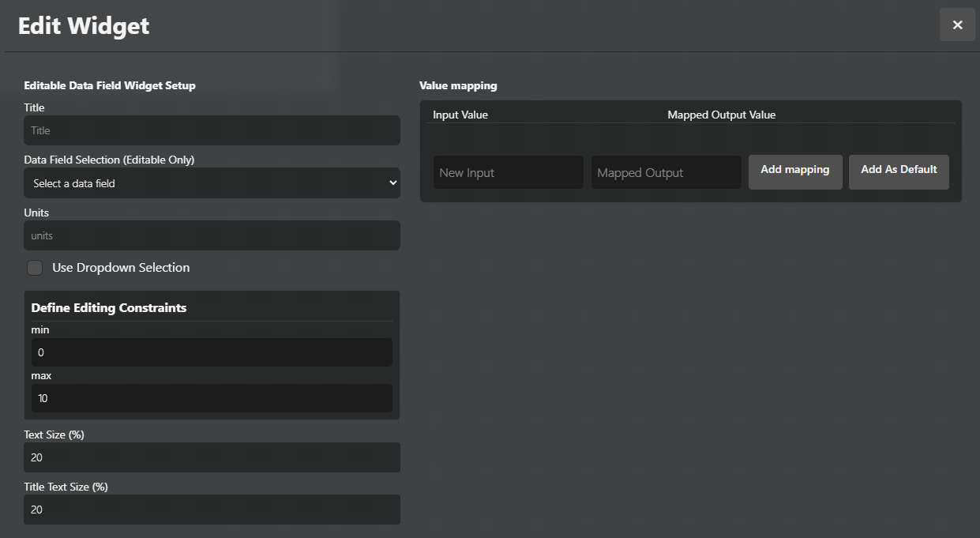Click the Input Value column header
This screenshot has height=538, width=980.
(460, 115)
